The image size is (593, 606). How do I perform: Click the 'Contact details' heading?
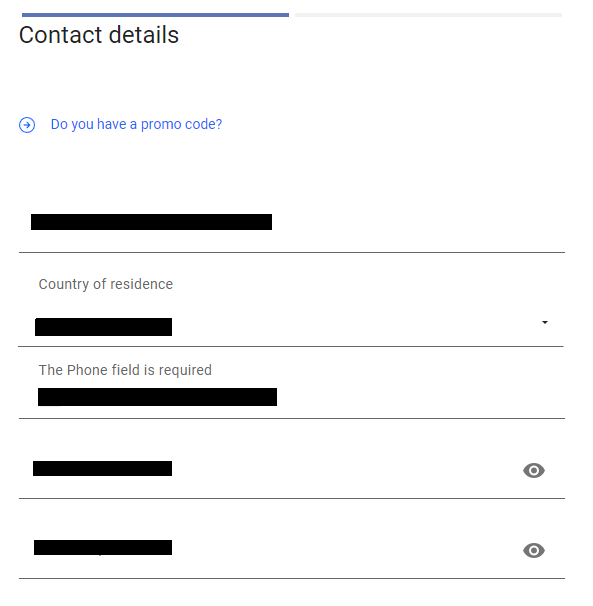pos(99,35)
